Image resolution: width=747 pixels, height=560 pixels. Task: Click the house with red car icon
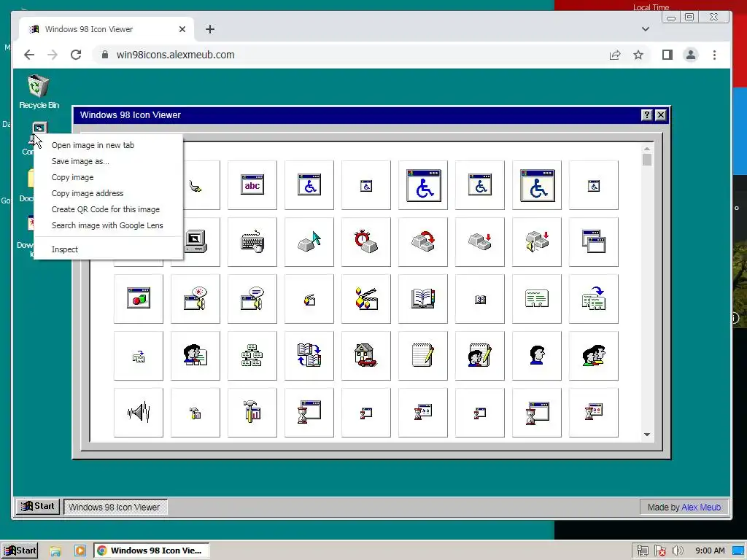pyautogui.click(x=365, y=355)
